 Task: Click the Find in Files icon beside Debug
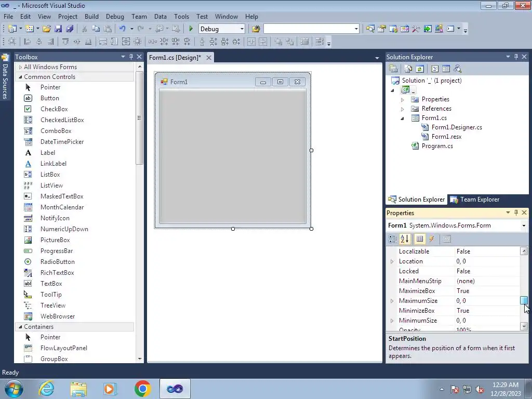point(256,29)
